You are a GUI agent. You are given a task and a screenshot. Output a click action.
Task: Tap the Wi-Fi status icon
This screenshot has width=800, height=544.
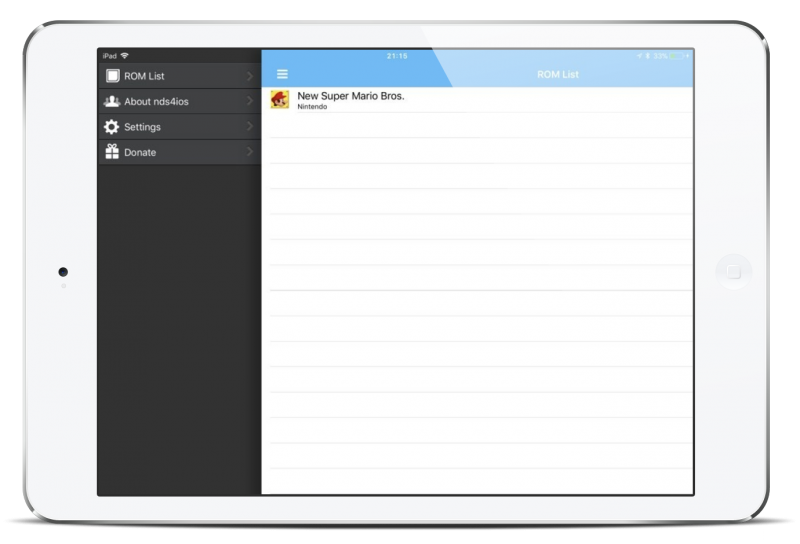pyautogui.click(x=124, y=56)
